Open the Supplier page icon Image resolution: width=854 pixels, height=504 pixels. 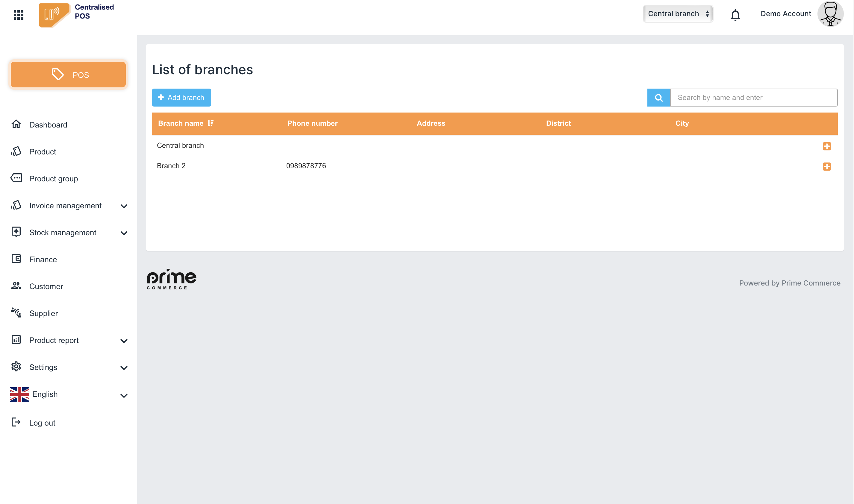[16, 313]
